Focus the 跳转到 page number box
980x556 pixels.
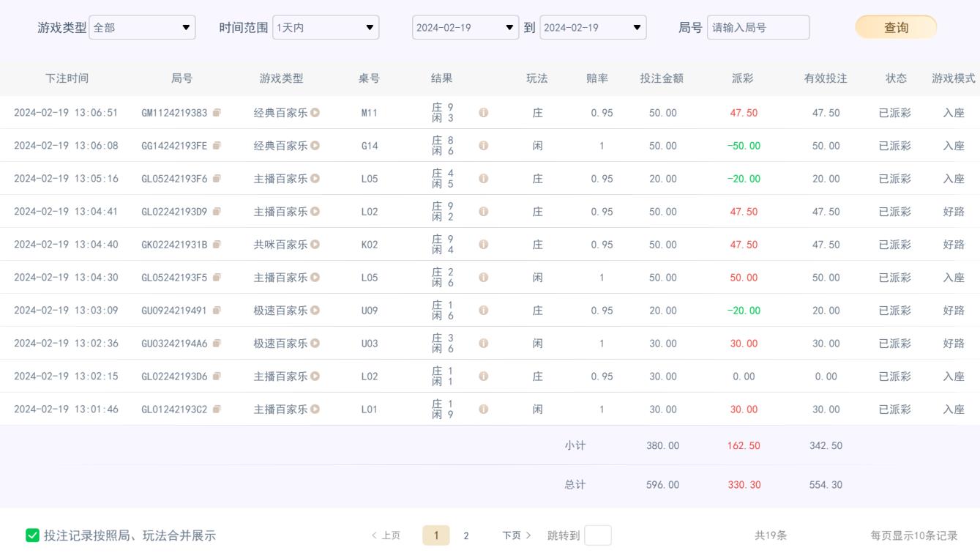pos(598,535)
